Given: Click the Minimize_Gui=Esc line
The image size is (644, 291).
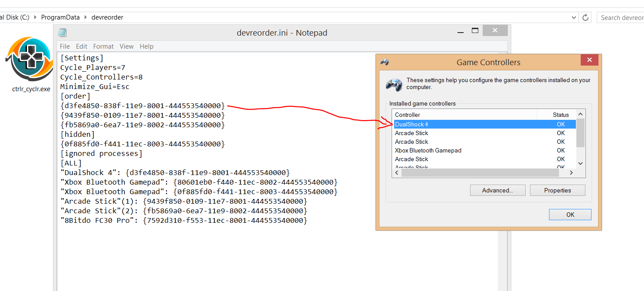Looking at the screenshot, I should click(95, 86).
